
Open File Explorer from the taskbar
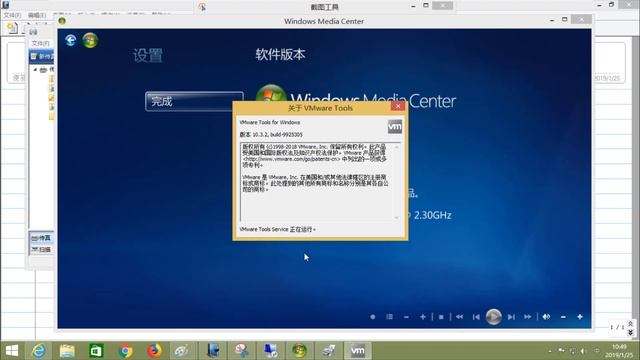67,351
